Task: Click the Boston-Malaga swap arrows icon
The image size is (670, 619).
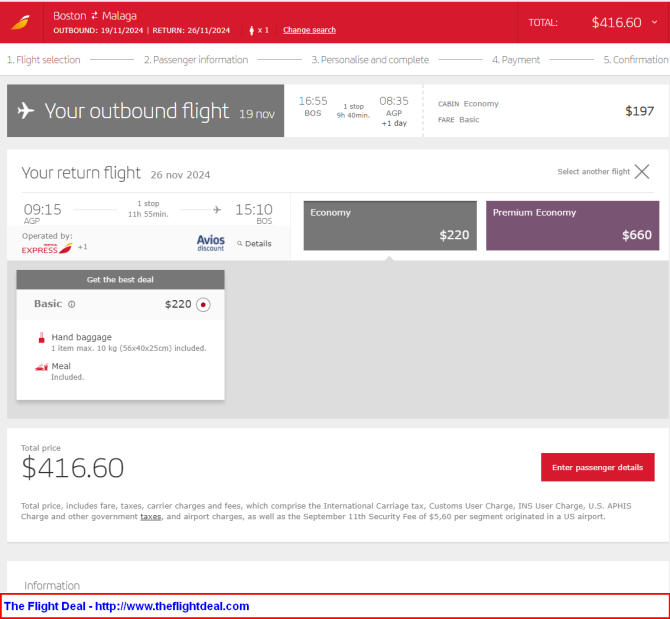Action: 94,16
